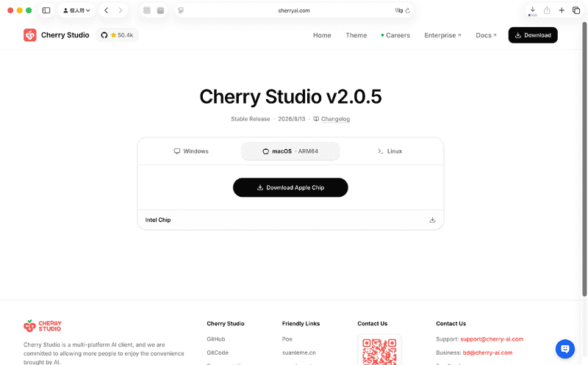
Task: Switch to the Windows tab
Action: pos(191,151)
